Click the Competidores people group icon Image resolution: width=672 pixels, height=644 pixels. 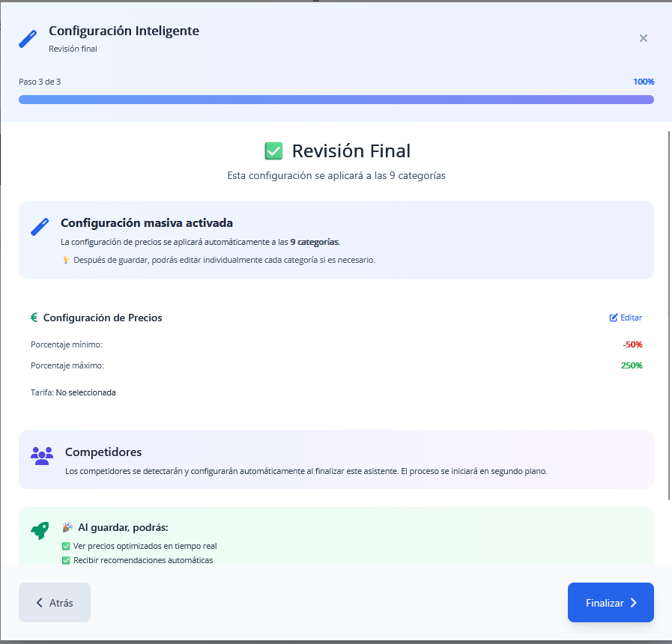tap(42, 455)
